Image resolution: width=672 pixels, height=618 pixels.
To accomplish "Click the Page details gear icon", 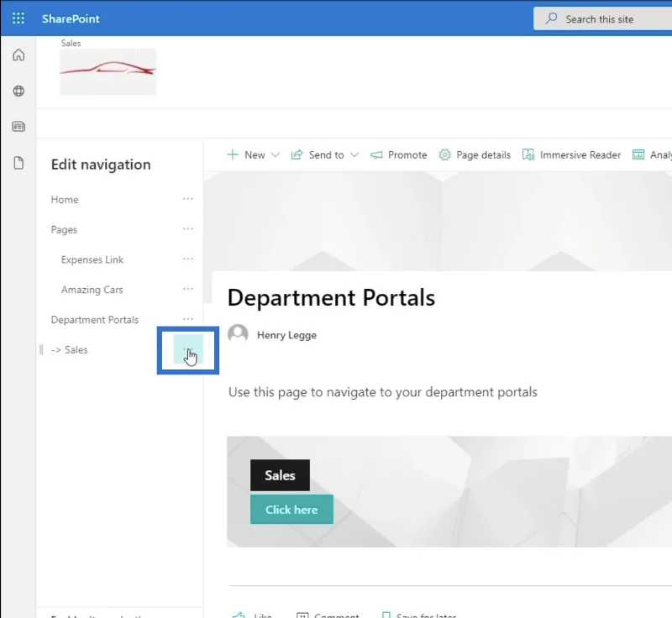I will [x=445, y=154].
